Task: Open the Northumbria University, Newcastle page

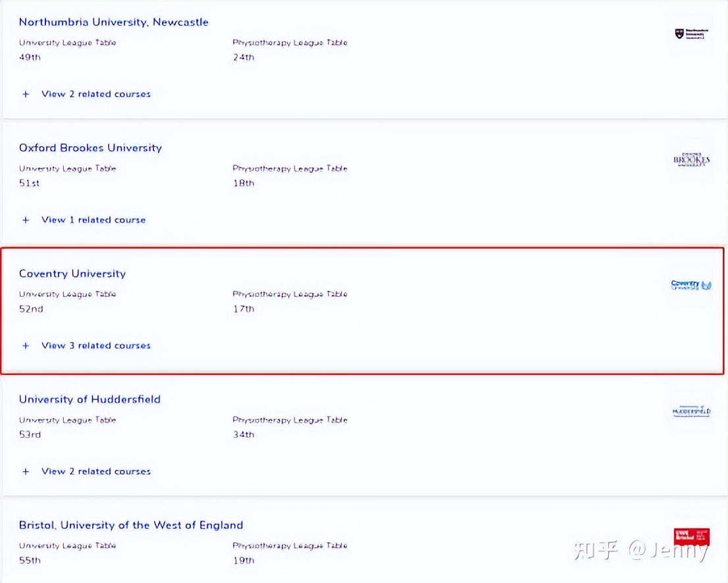Action: tap(113, 22)
